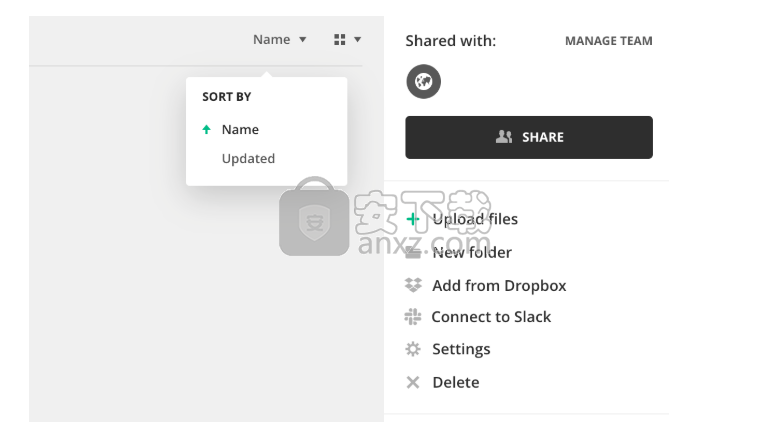Choose Delete from the action list

456,382
